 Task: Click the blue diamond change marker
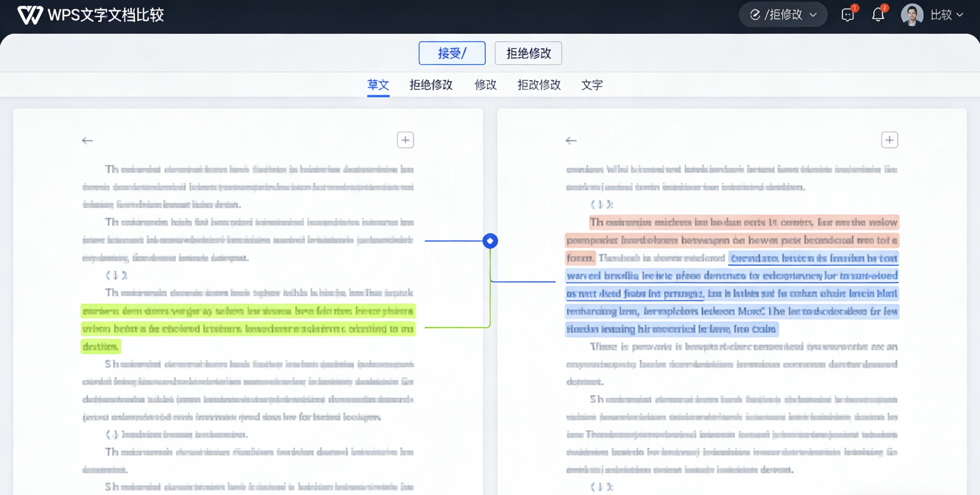click(x=491, y=240)
